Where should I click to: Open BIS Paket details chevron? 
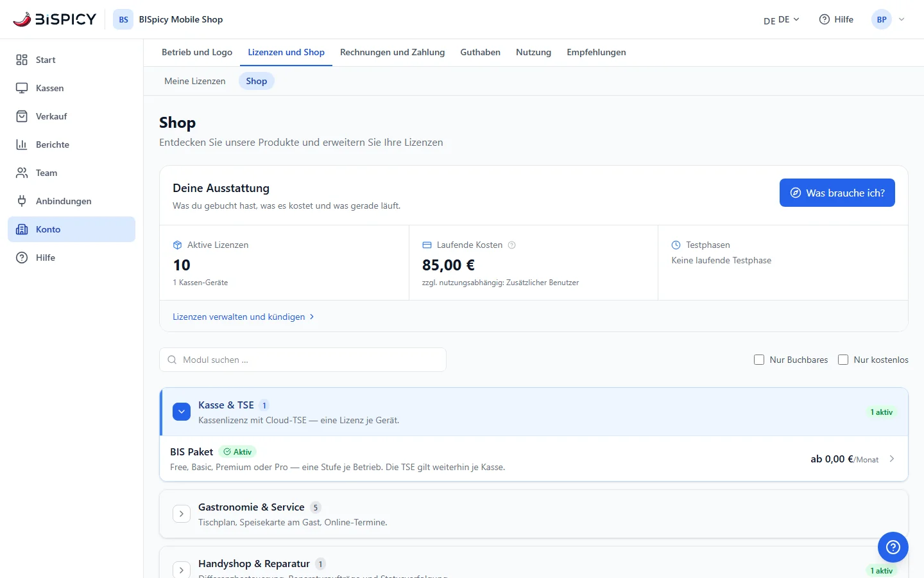(x=892, y=459)
